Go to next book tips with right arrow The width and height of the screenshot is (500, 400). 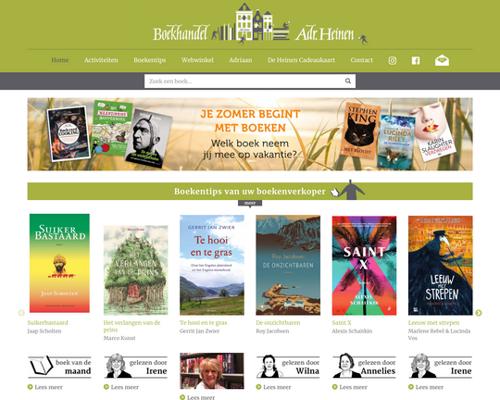[x=478, y=313]
